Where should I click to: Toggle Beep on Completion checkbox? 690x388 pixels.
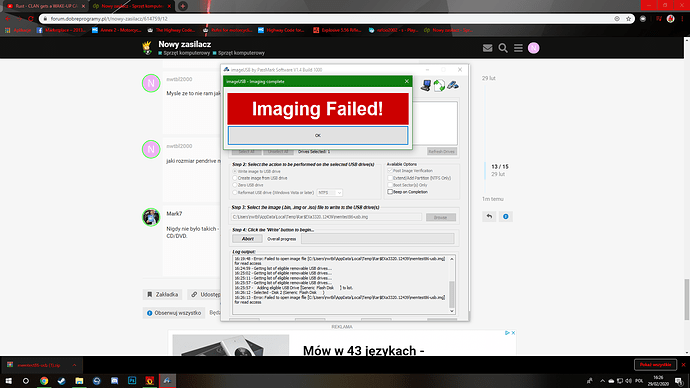point(390,192)
